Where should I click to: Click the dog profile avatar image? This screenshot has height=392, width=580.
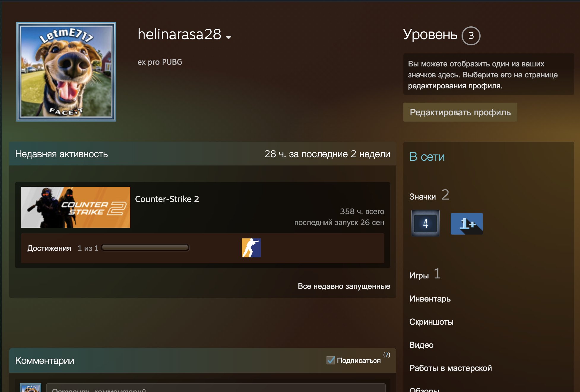66,72
